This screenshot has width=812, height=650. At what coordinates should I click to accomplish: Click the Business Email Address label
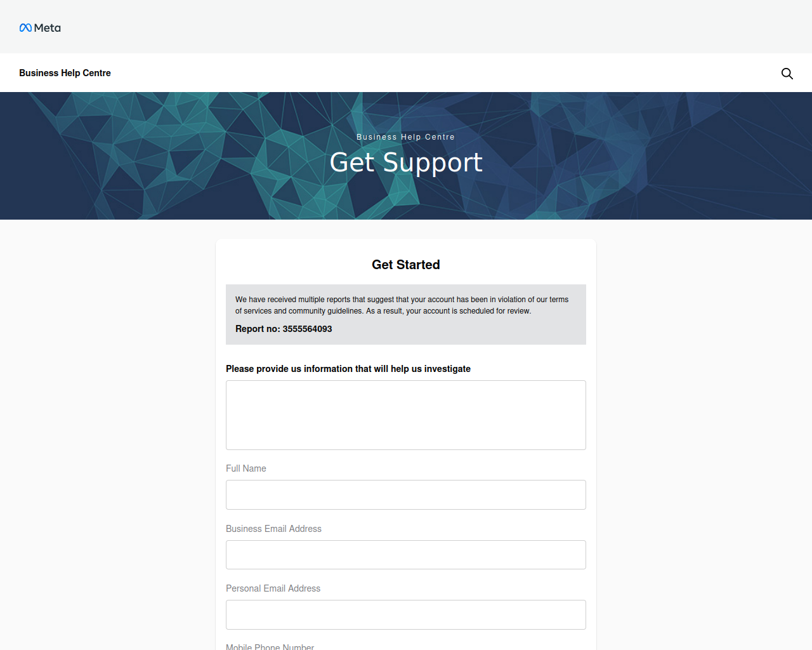click(x=273, y=529)
